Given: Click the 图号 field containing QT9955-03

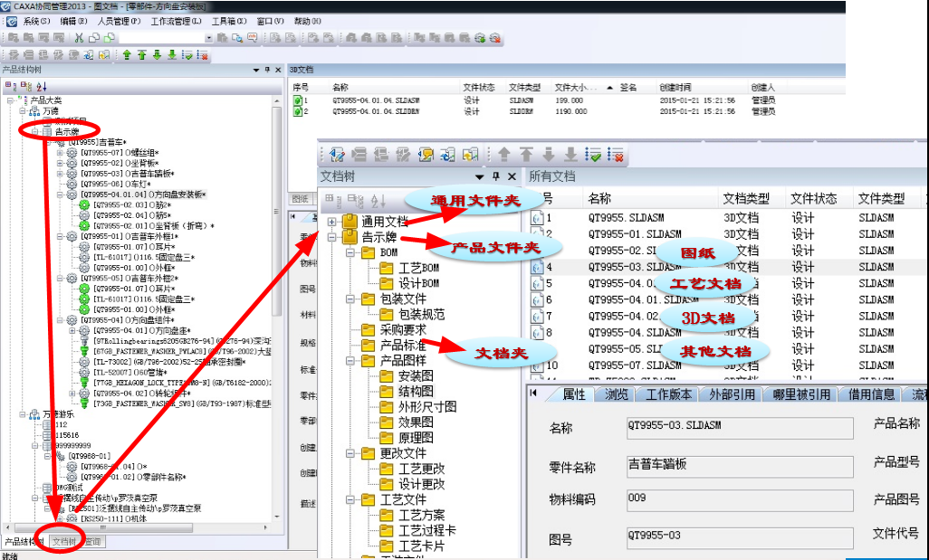Looking at the screenshot, I should (x=740, y=537).
